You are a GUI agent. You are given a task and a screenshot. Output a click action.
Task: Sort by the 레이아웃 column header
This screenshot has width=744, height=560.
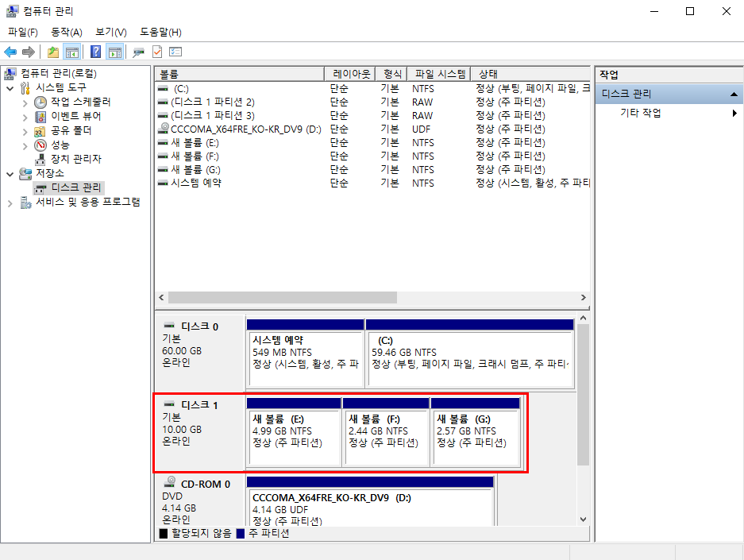349,74
